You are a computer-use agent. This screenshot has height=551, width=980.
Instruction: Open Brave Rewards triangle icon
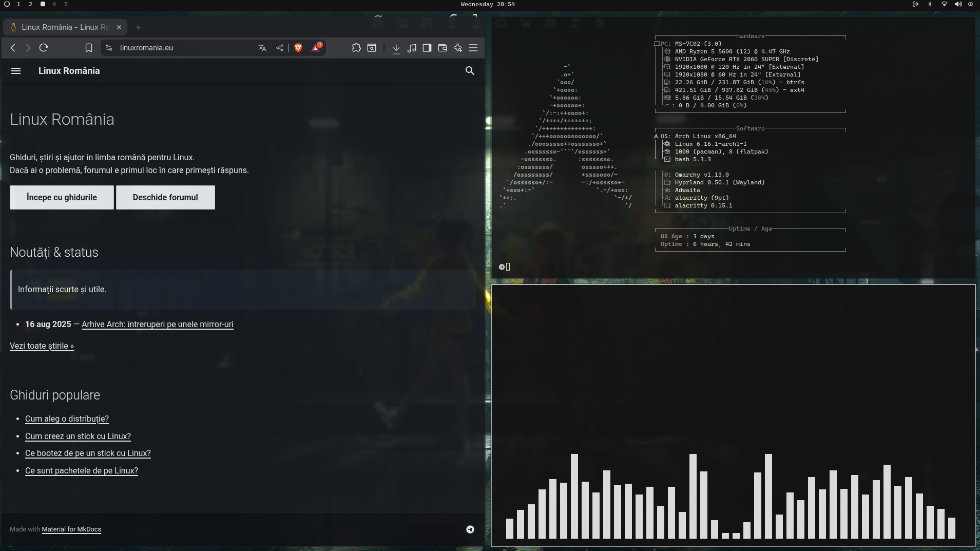(x=316, y=48)
